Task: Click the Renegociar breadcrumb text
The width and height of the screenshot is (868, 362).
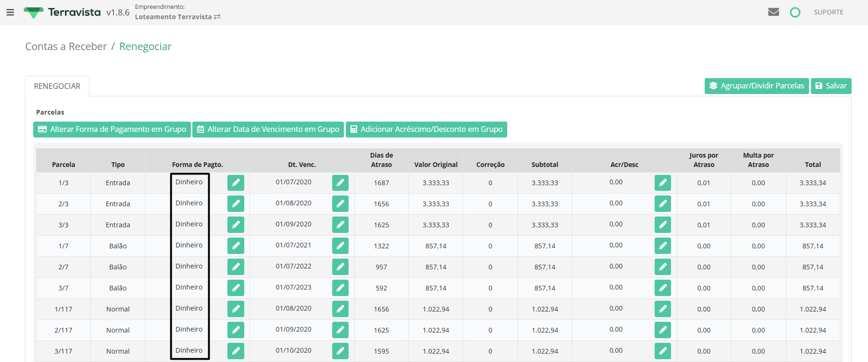Action: (x=145, y=46)
